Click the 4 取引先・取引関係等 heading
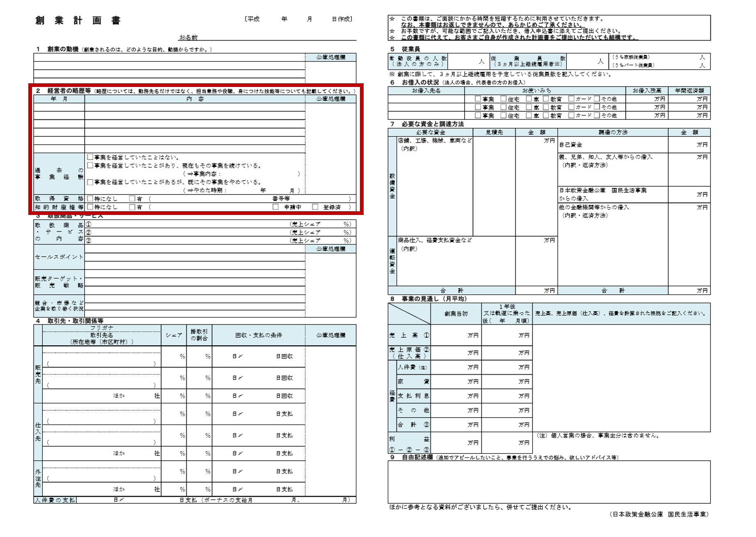Viewport: 756px width, 537px height. pos(69,321)
